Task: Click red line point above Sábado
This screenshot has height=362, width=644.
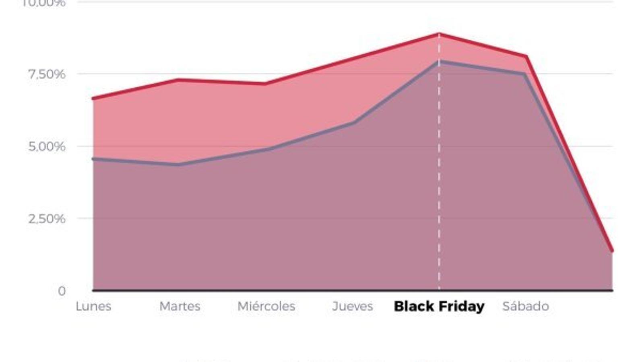Action: [525, 56]
